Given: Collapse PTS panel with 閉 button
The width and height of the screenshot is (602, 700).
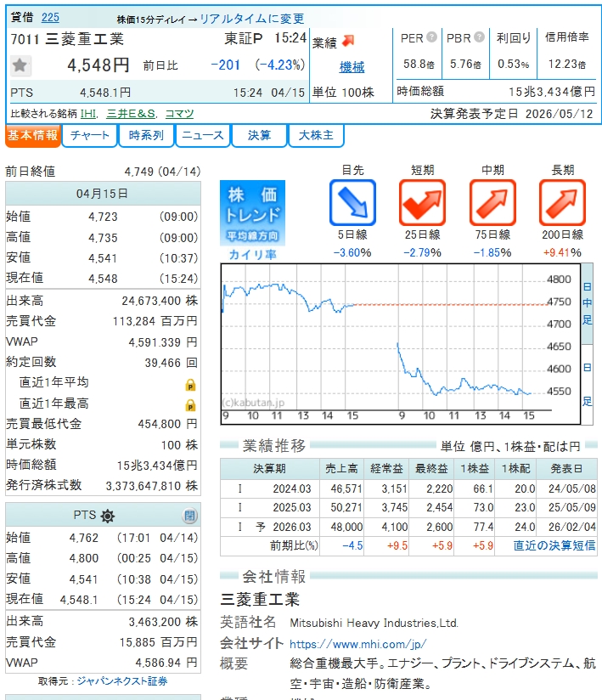Looking at the screenshot, I should [x=189, y=516].
